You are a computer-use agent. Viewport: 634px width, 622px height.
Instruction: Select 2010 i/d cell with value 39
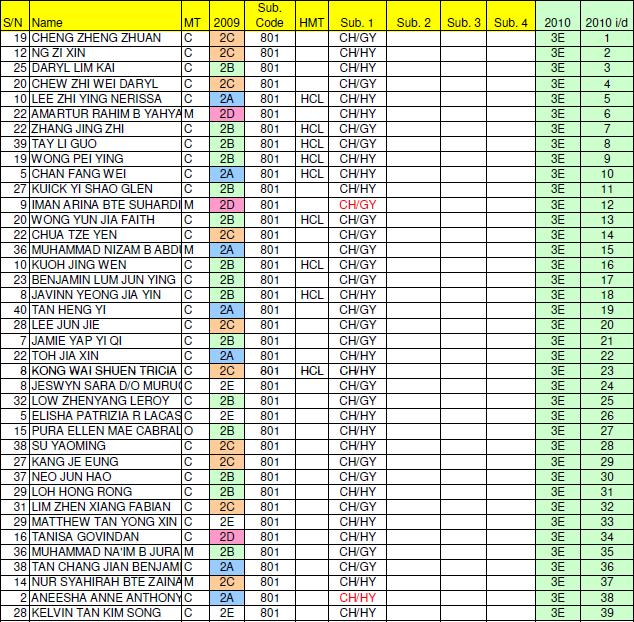(x=607, y=612)
